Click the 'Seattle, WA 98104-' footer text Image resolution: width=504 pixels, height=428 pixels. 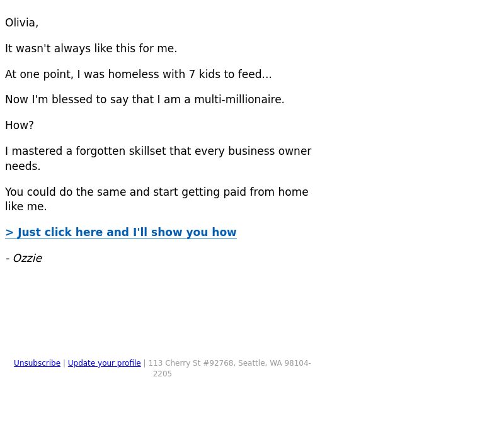[275, 363]
